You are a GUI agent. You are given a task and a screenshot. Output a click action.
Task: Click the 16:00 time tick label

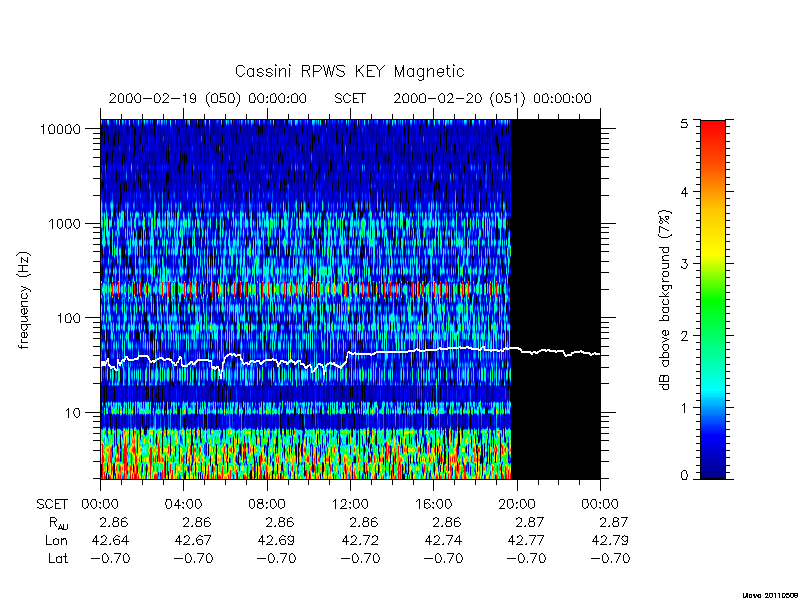[x=433, y=505]
